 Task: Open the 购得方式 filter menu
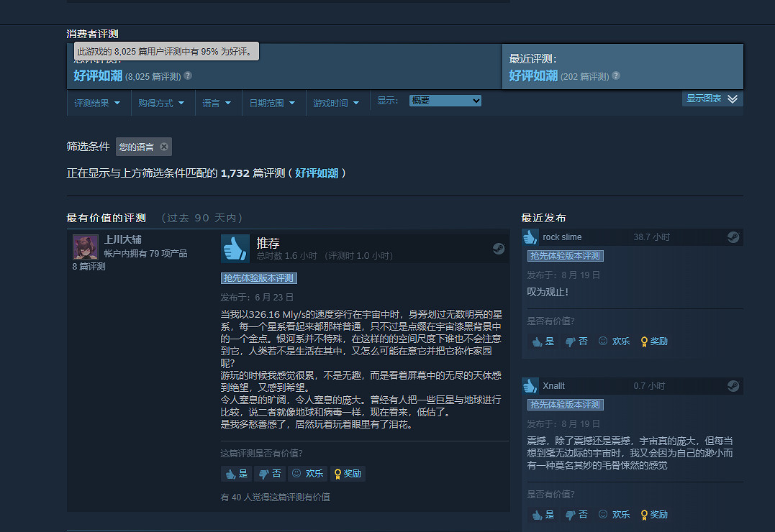(161, 103)
